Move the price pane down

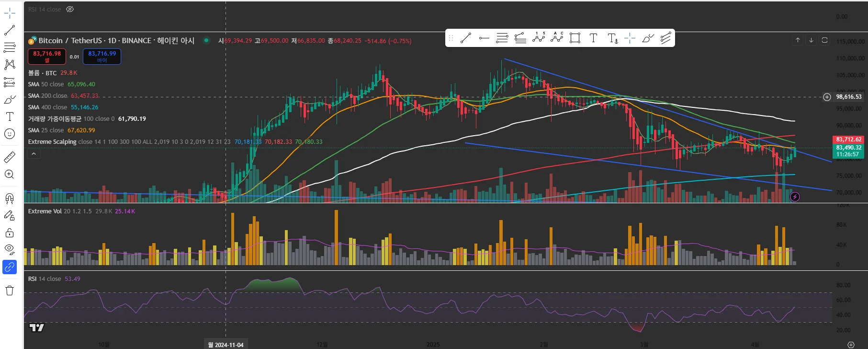[x=811, y=40]
